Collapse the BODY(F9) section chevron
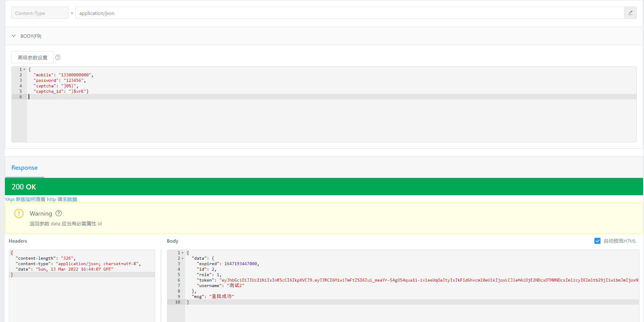644x322 pixels. pos(14,36)
